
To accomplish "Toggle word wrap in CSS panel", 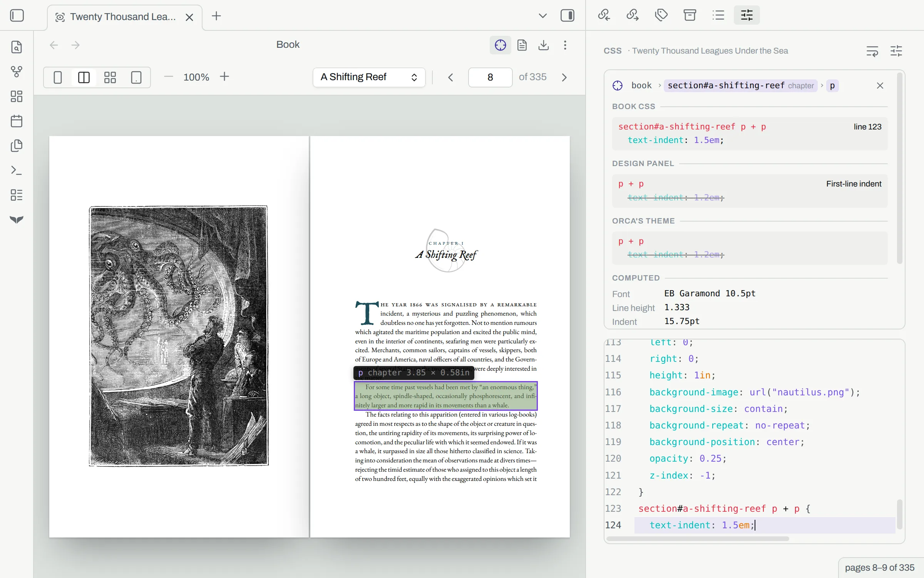I will [872, 51].
